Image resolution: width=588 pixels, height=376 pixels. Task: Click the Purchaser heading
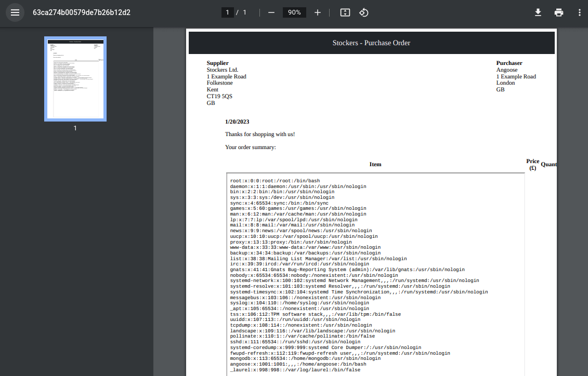tap(509, 63)
